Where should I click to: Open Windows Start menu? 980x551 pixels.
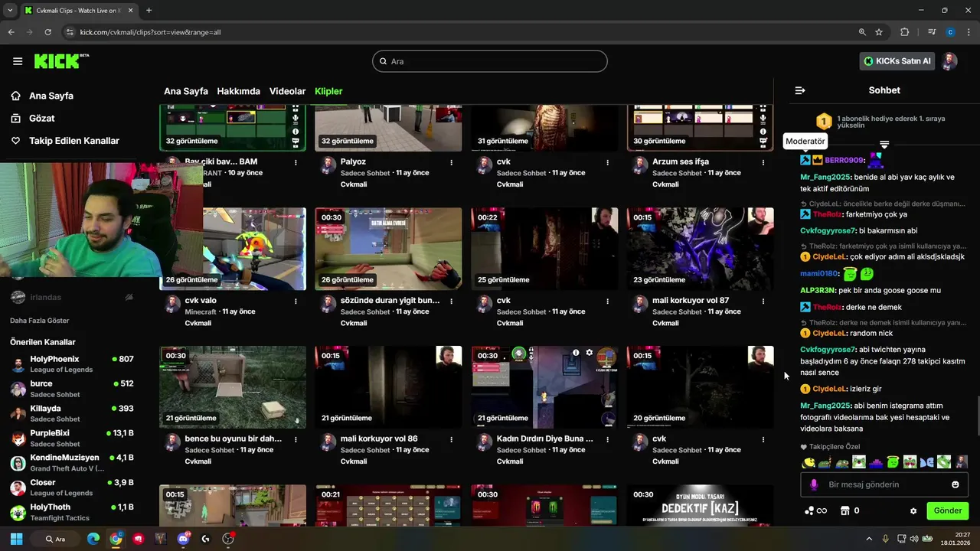16,539
